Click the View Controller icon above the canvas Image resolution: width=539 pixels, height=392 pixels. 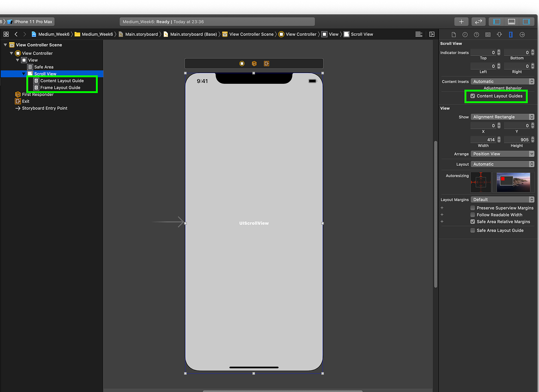(x=241, y=63)
